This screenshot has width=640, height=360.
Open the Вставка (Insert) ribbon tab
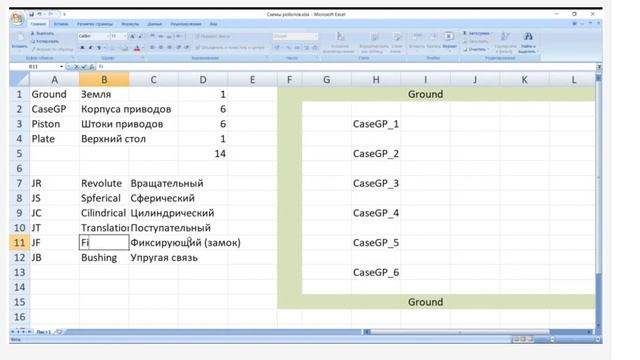pyautogui.click(x=61, y=24)
